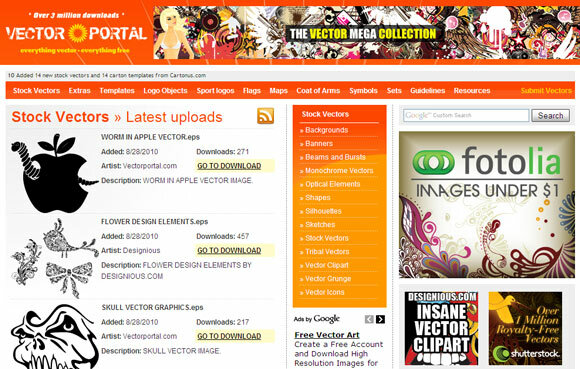Click the Submit Vectors link
The height and width of the screenshot is (369, 580).
coord(546,91)
